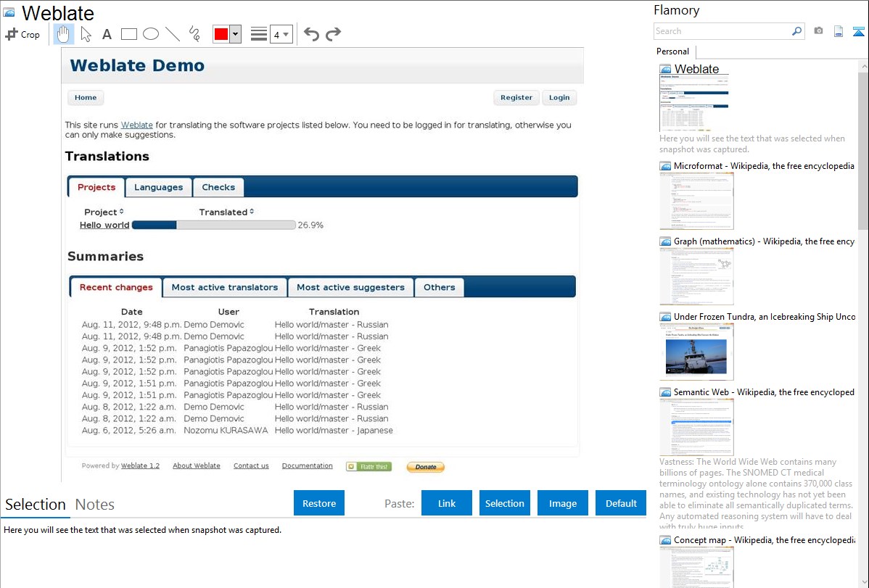This screenshot has height=588, width=869.
Task: Click the magnifier search icon
Action: click(x=796, y=31)
